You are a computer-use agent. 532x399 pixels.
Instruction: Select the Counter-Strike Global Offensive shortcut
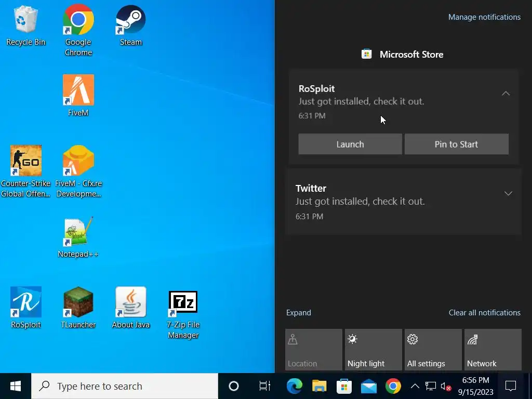pyautogui.click(x=26, y=171)
